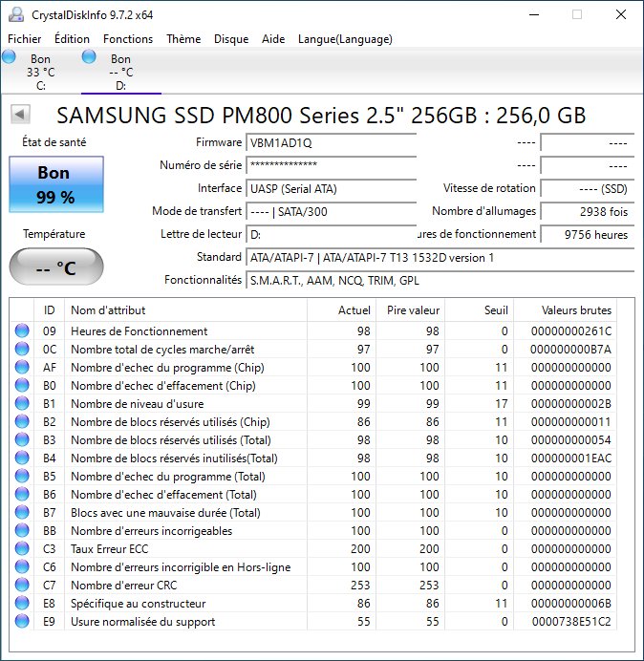Click status orb for Taux Erreur ECC
This screenshot has height=661, width=644.
click(22, 548)
